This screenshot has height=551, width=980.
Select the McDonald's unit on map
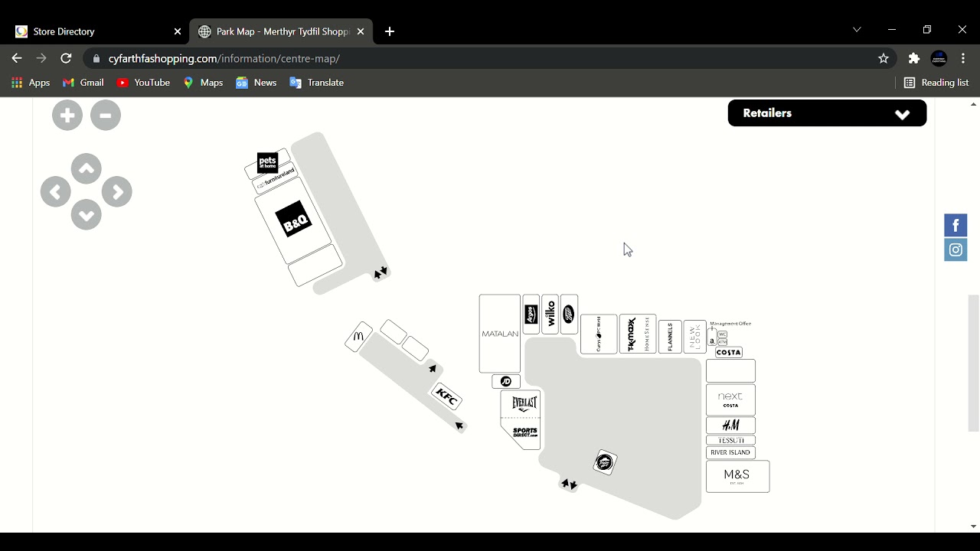click(358, 337)
